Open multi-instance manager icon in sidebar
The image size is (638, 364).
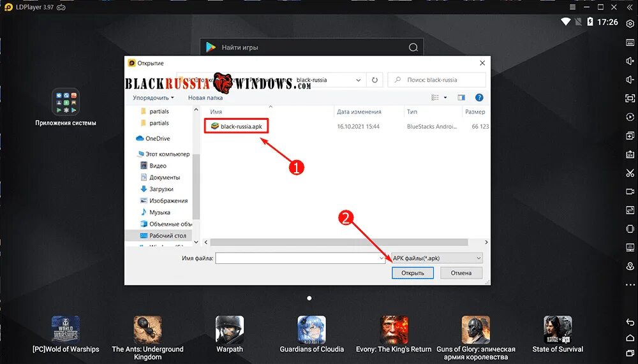pyautogui.click(x=630, y=136)
